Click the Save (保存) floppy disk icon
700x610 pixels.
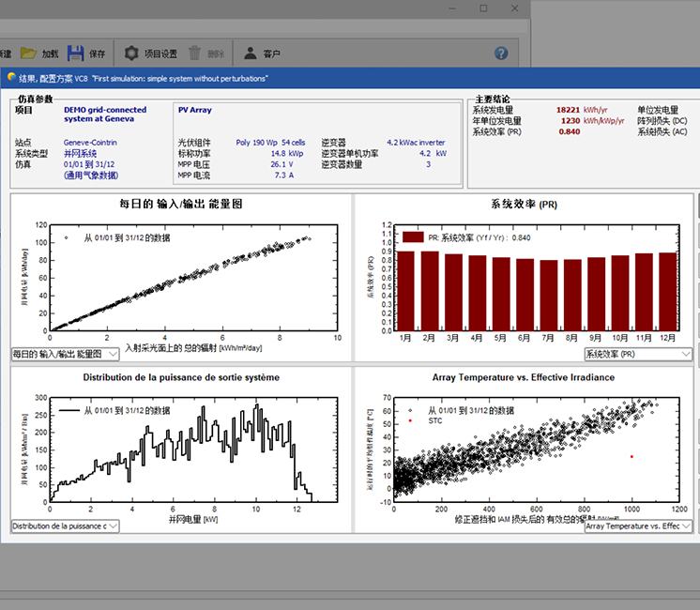(75, 53)
